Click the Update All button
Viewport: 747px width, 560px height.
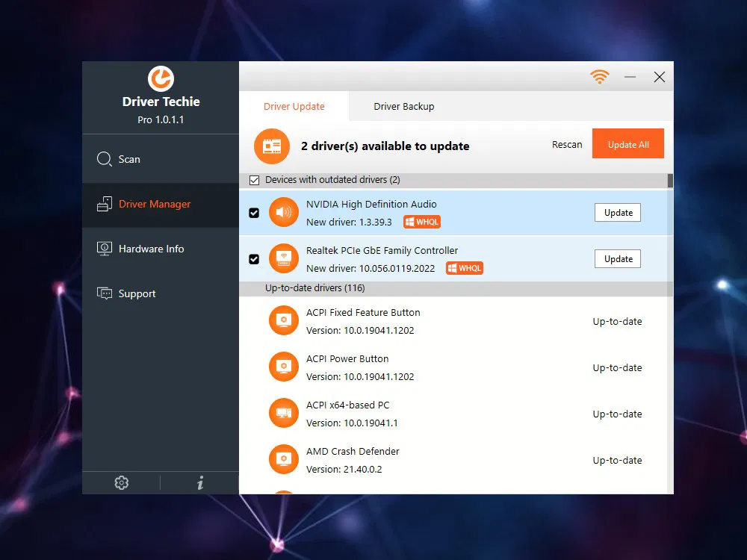click(x=628, y=143)
